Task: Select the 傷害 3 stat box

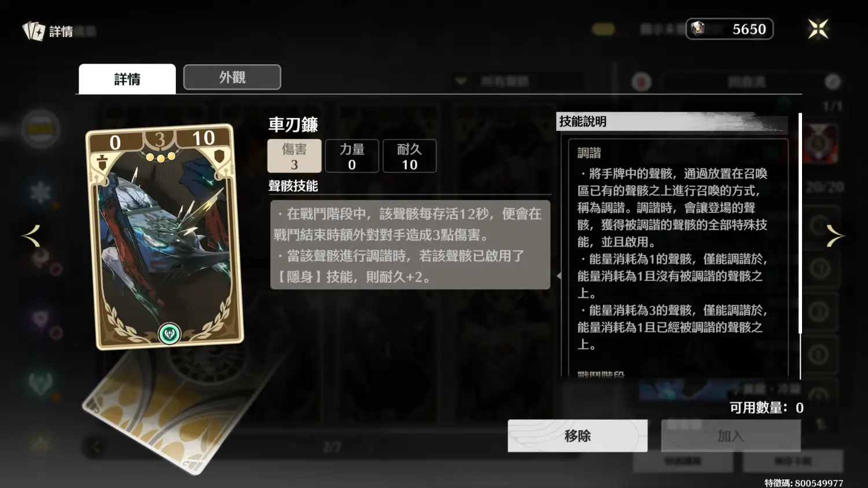Action: [294, 156]
